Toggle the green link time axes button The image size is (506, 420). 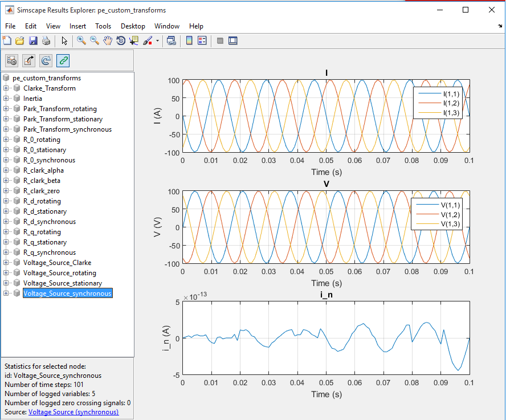tap(63, 60)
